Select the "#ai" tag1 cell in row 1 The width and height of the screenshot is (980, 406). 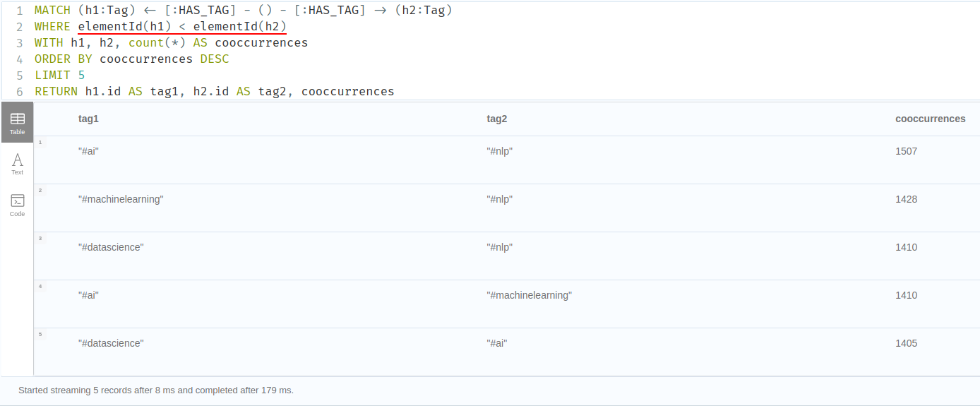coord(88,151)
